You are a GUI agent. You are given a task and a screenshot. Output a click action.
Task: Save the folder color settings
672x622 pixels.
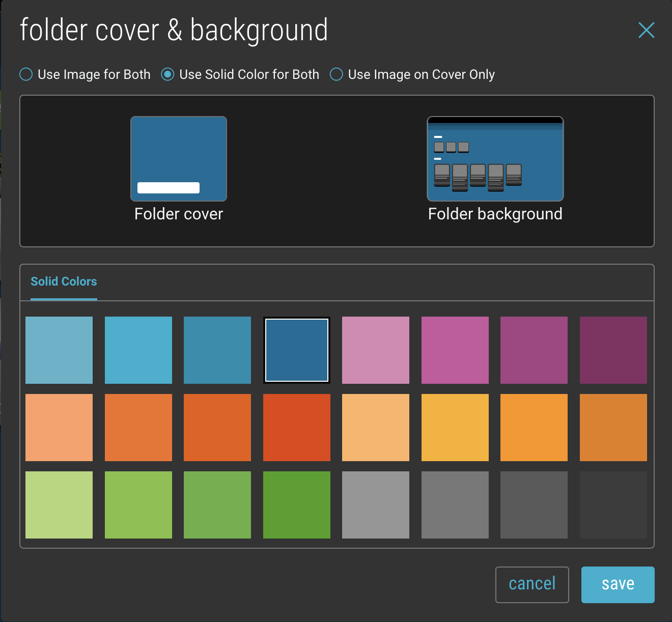[x=618, y=584]
